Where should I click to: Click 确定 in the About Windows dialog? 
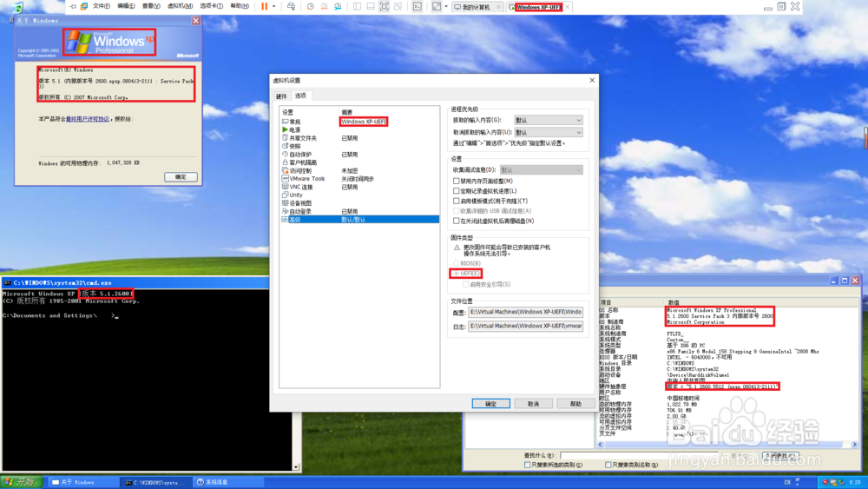(181, 176)
